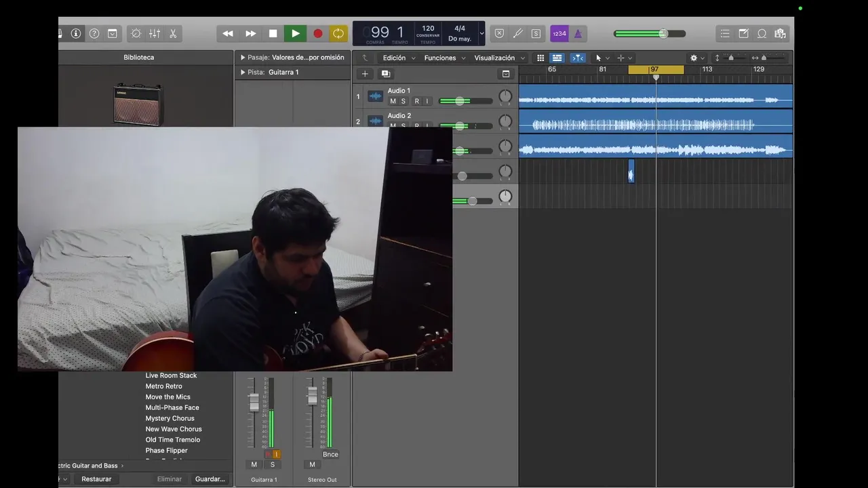Toggle the yellow Cycle loop button
868x488 pixels.
coord(338,33)
